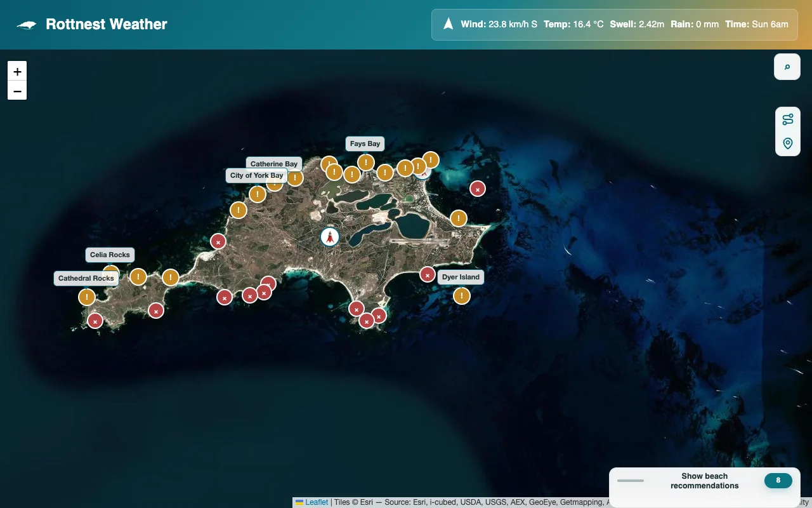
Task: Select the lone red marker offshore northeast
Action: [477, 189]
